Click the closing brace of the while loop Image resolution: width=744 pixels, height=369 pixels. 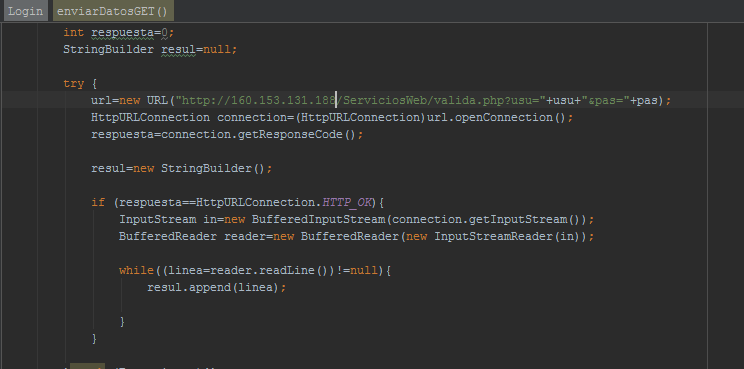(122, 322)
